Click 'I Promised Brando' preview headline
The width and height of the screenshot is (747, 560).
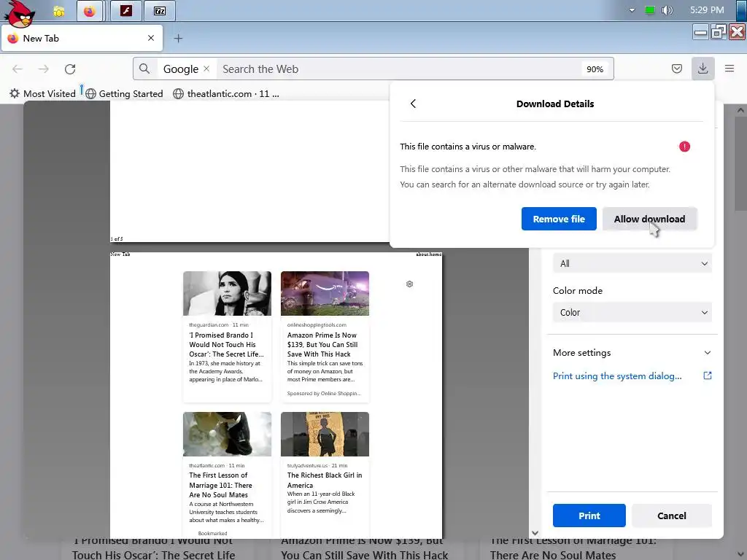pyautogui.click(x=226, y=345)
